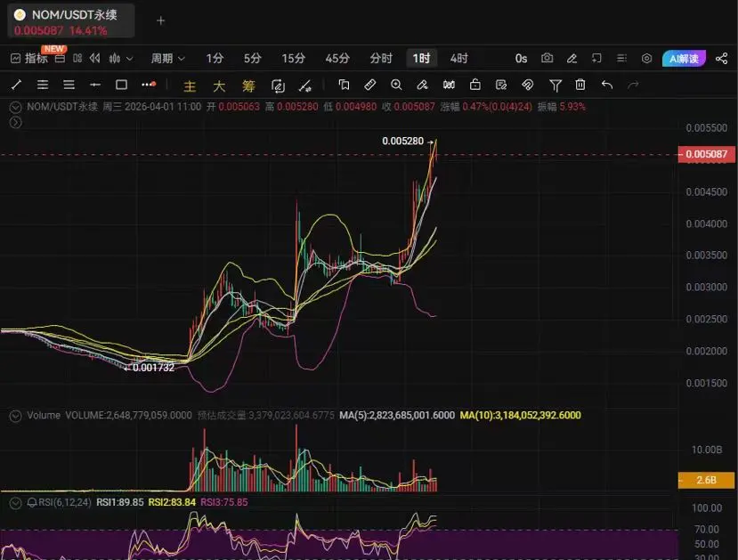The width and height of the screenshot is (738, 560).
Task: Click the continuous drawing mode icon
Action: coord(278,85)
